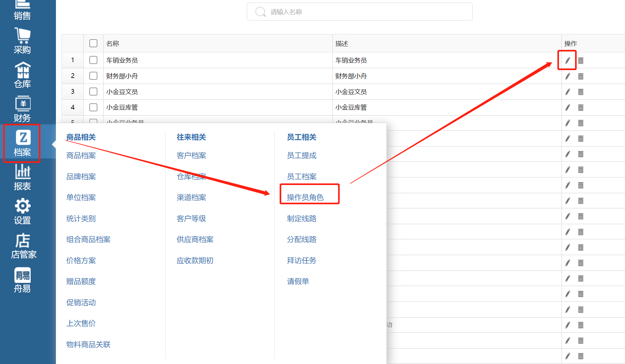Open 员工档案 from the menu
The width and height of the screenshot is (625, 364).
[x=301, y=176]
